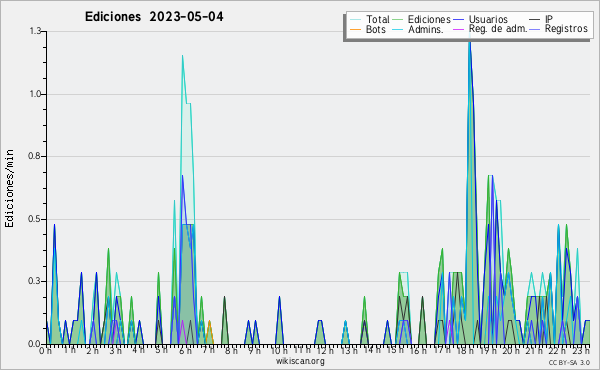The height and width of the screenshot is (370, 600).
Task: Click the y-axis value 1.3
Action: click(x=35, y=31)
